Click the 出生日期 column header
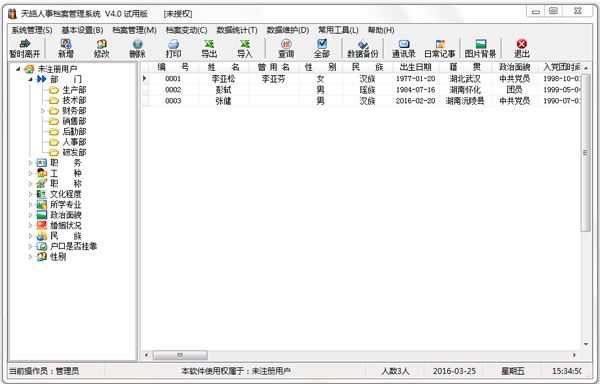 point(416,67)
